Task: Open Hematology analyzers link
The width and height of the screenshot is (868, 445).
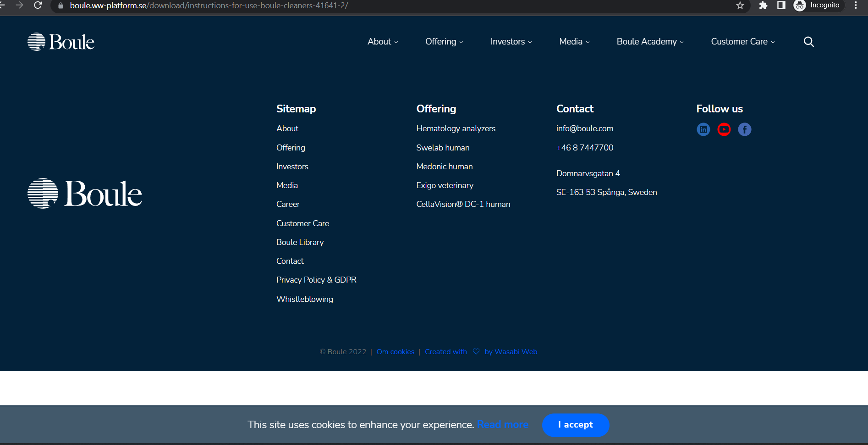Action: tap(456, 129)
